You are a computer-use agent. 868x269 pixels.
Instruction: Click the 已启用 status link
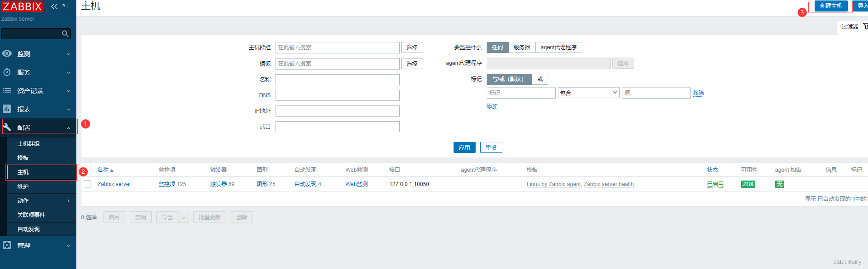tap(715, 184)
